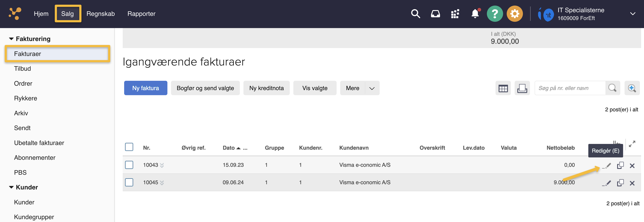Open the inbox tray icon in top bar
This screenshot has width=644, height=222.
(436, 14)
